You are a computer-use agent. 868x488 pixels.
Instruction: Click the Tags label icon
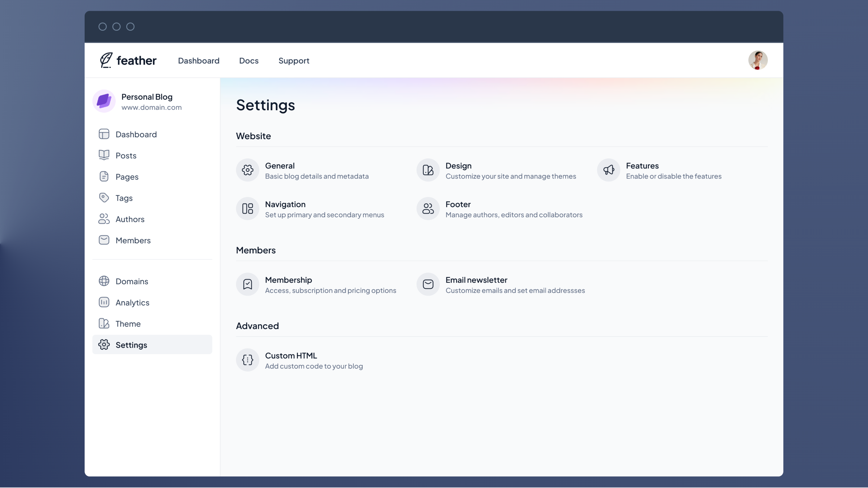click(104, 197)
